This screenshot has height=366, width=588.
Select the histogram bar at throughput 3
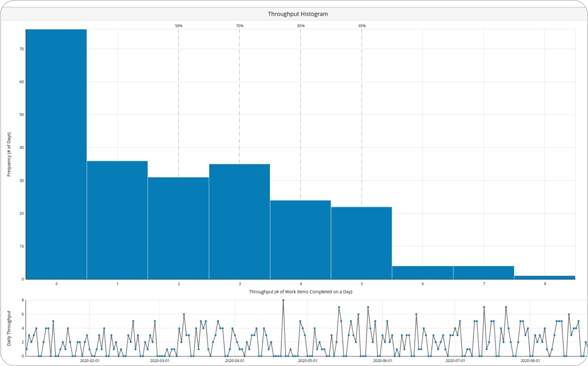pyautogui.click(x=239, y=221)
